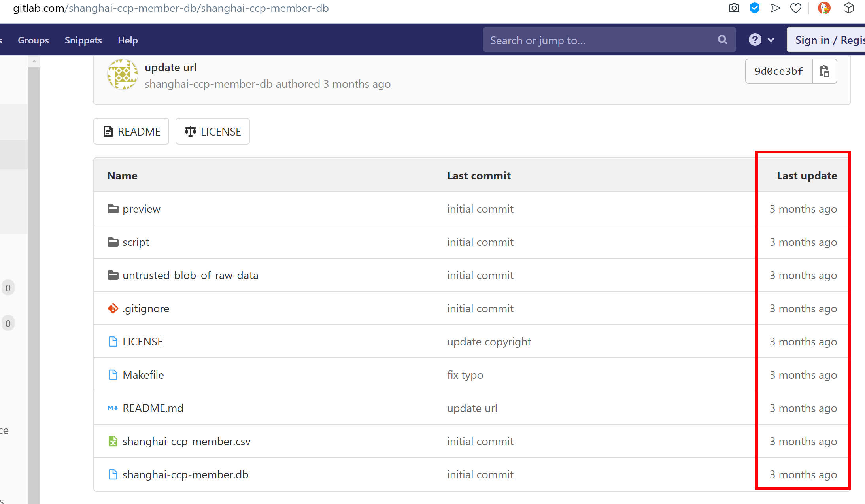Screen dimensions: 865x504
Task: Click the shanghai-ccp-member.db file icon
Action: coord(113,474)
